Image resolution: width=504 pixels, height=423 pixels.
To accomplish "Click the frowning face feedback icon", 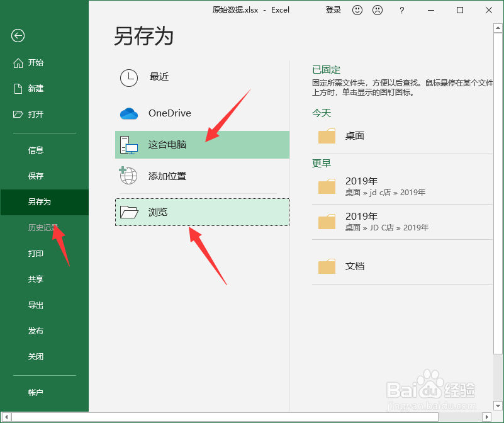I will coord(378,10).
